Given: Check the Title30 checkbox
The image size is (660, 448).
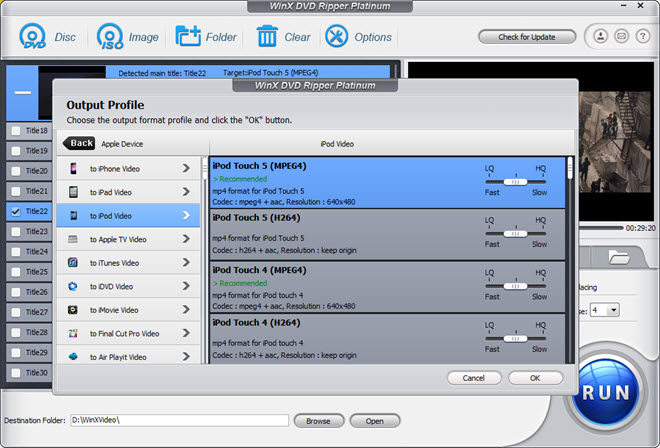Looking at the screenshot, I should [x=16, y=373].
